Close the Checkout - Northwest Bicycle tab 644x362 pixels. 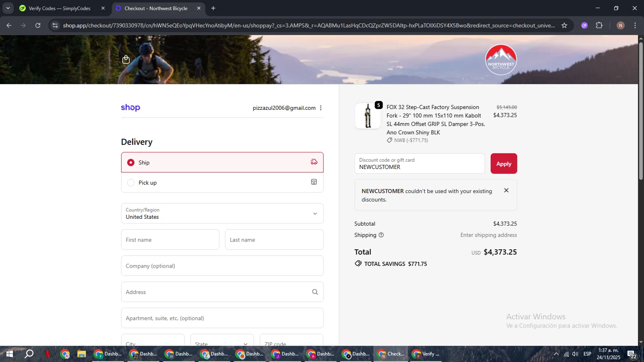point(199,8)
